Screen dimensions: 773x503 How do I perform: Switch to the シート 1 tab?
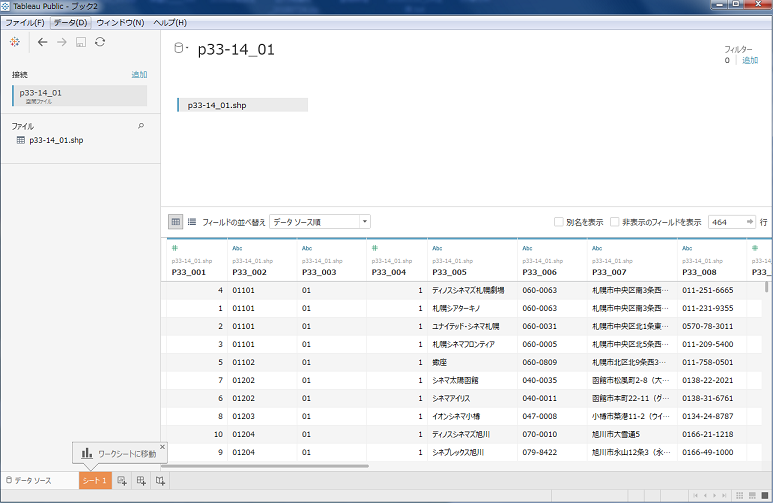point(95,481)
